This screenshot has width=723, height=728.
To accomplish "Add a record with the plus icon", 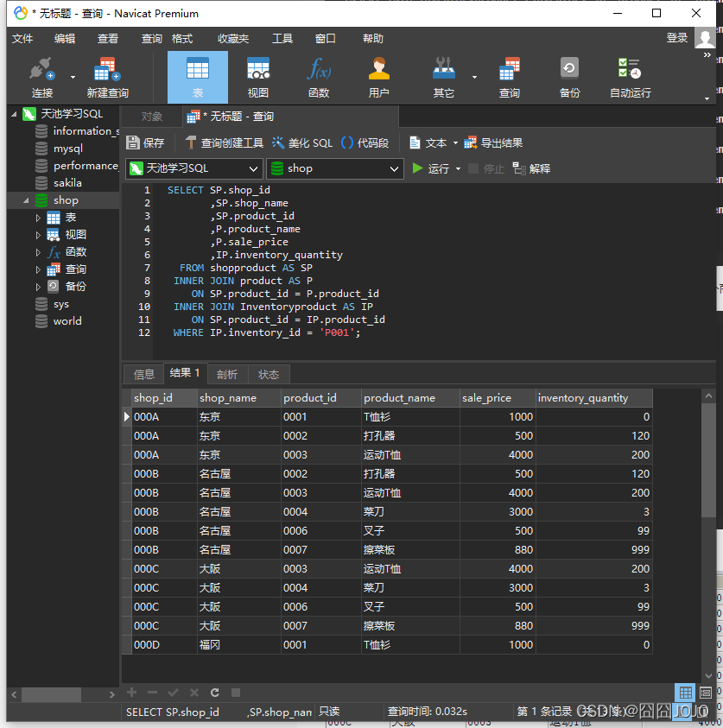I will click(132, 693).
